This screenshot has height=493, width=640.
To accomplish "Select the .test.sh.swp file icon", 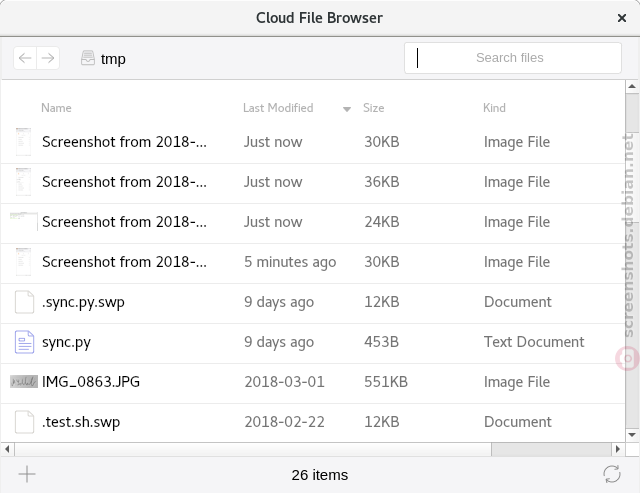I will [x=24, y=422].
